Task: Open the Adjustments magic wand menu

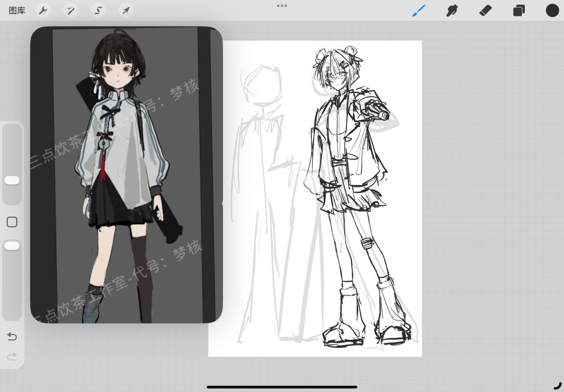Action: [70, 10]
